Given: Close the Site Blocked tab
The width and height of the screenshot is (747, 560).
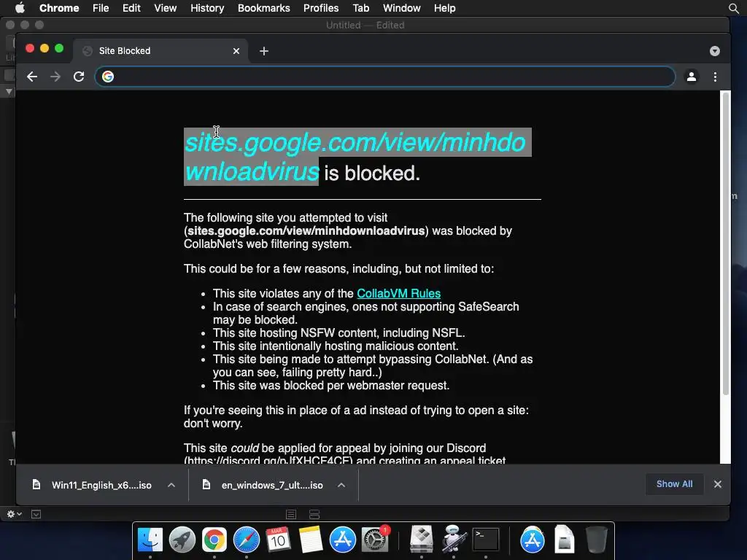Looking at the screenshot, I should coord(236,51).
